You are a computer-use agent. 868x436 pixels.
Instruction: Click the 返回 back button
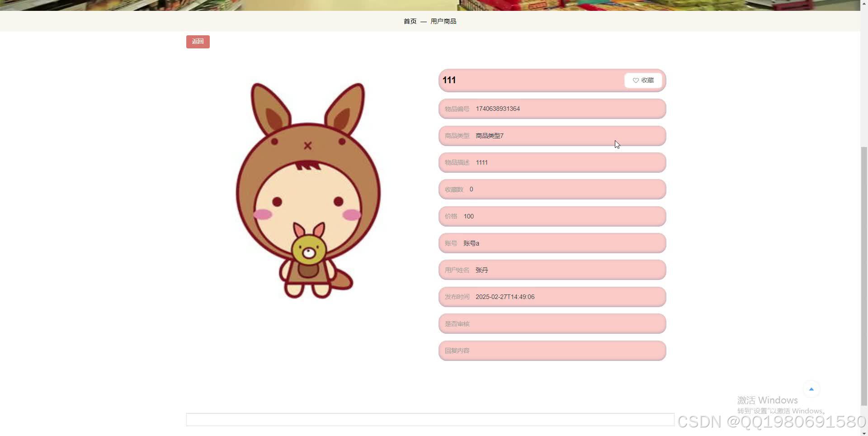pyautogui.click(x=198, y=41)
